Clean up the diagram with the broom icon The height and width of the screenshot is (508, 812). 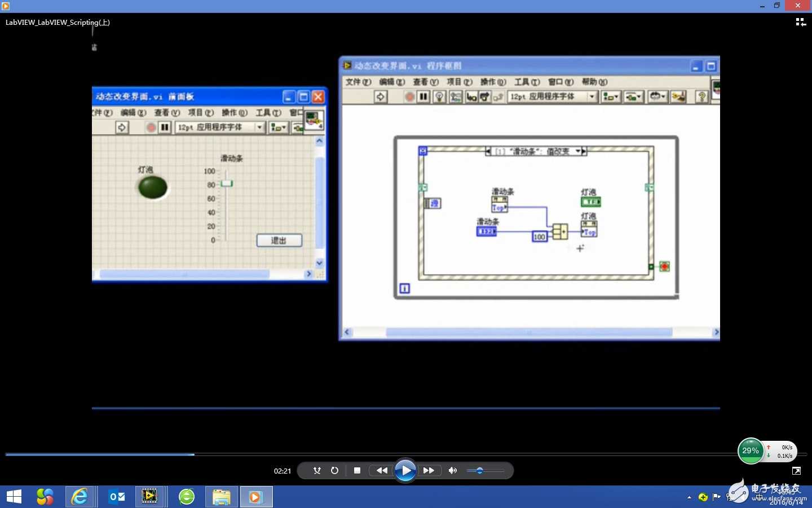coord(678,97)
